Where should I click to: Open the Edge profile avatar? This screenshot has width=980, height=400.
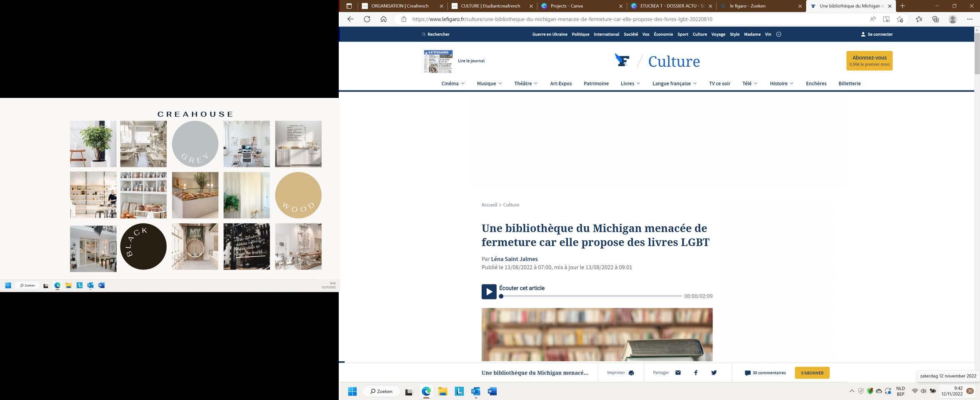click(x=952, y=19)
